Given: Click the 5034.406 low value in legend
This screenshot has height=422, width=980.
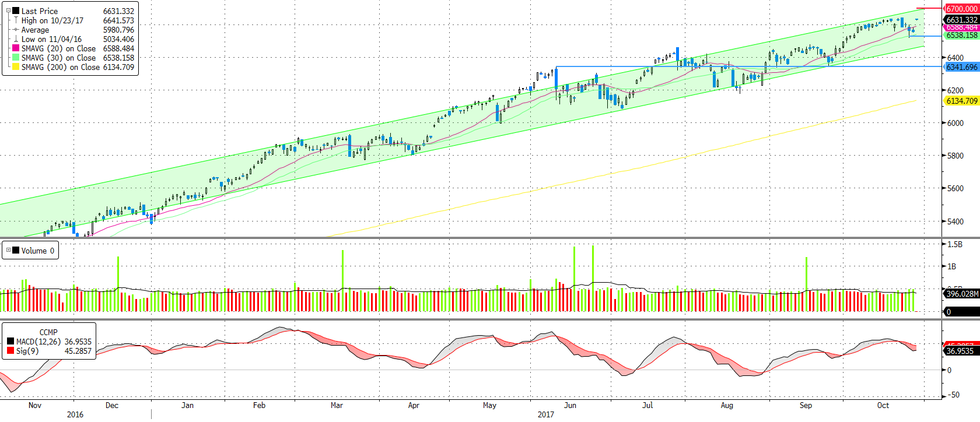Looking at the screenshot, I should click(x=118, y=39).
